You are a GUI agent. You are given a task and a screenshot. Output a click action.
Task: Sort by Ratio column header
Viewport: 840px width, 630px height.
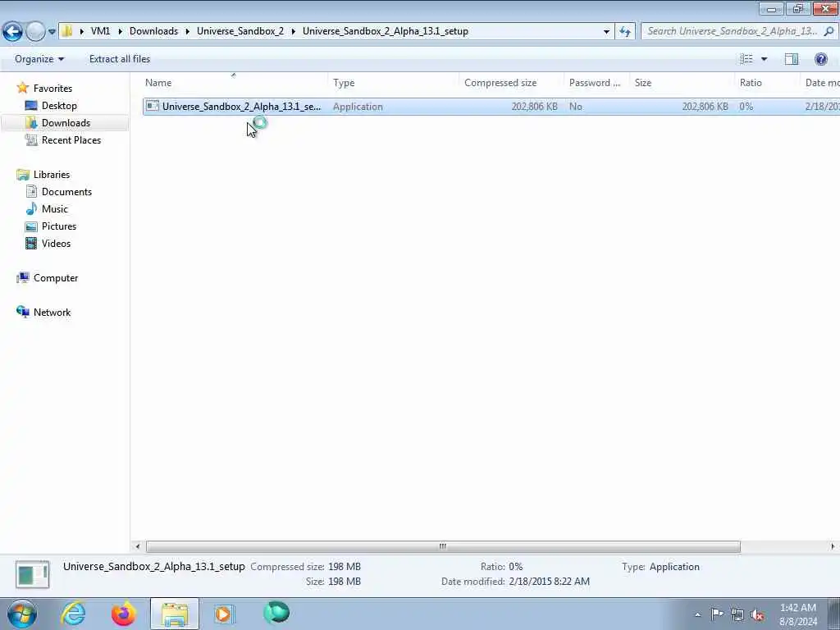tap(767, 83)
